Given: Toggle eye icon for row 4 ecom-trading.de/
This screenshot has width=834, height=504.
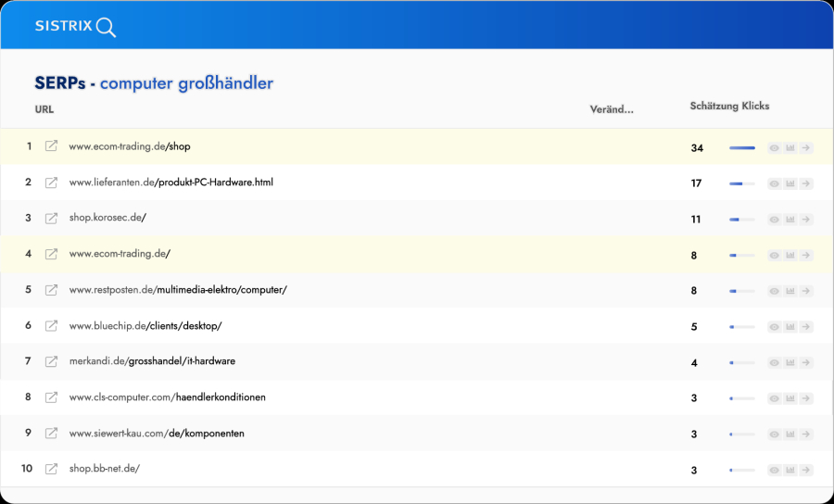Looking at the screenshot, I should pyautogui.click(x=775, y=255).
